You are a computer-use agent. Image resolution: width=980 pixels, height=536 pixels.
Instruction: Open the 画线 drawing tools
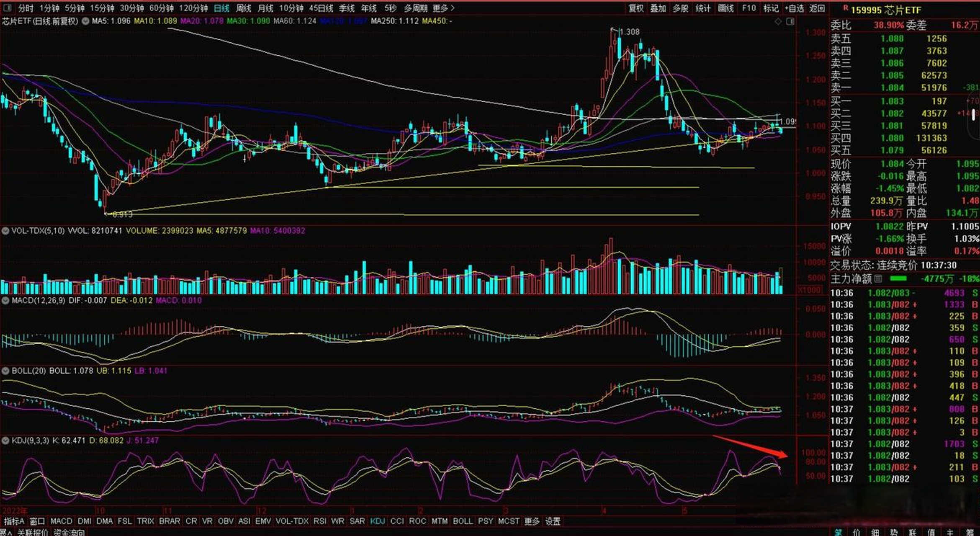pyautogui.click(x=725, y=8)
